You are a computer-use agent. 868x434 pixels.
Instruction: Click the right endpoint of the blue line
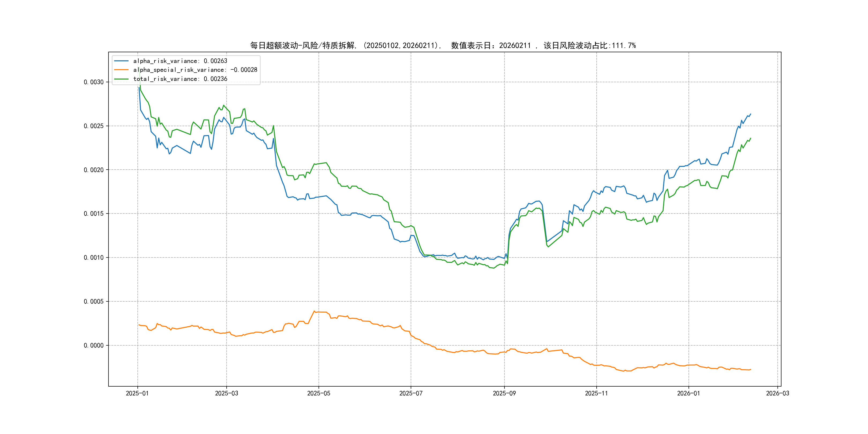point(750,114)
